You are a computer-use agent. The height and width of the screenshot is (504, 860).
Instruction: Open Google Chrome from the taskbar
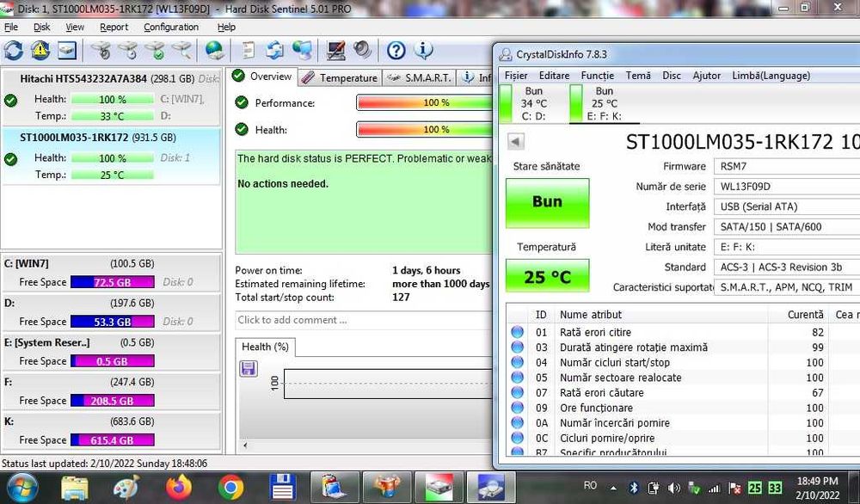[230, 487]
